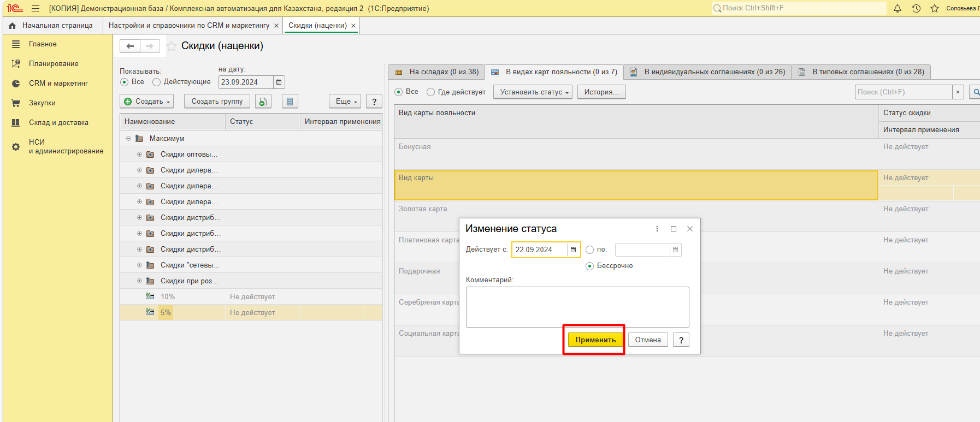
Task: Open calendar picker next to 'на дату' field
Action: pos(279,82)
